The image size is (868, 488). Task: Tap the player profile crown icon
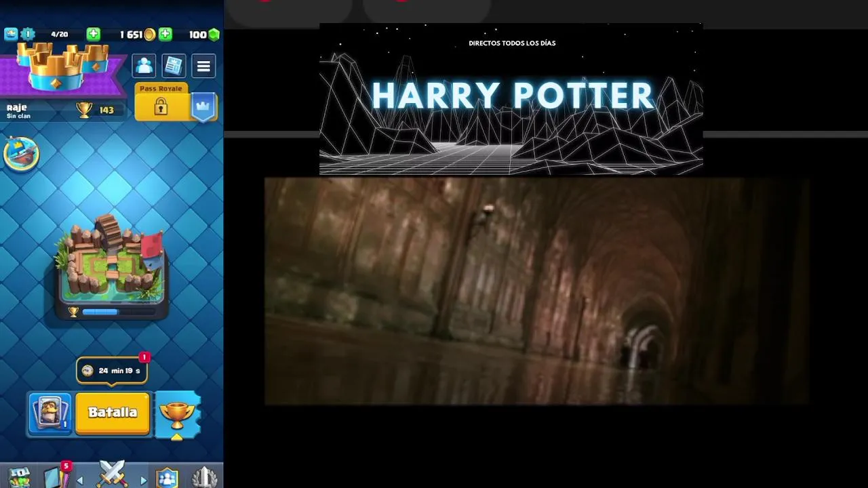10,34
